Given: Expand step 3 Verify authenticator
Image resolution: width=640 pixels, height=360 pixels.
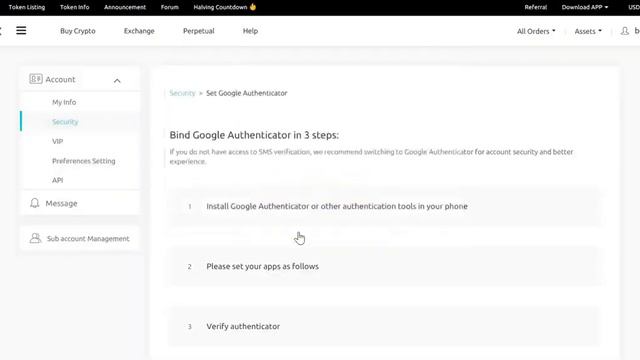Looking at the screenshot, I should (385, 326).
